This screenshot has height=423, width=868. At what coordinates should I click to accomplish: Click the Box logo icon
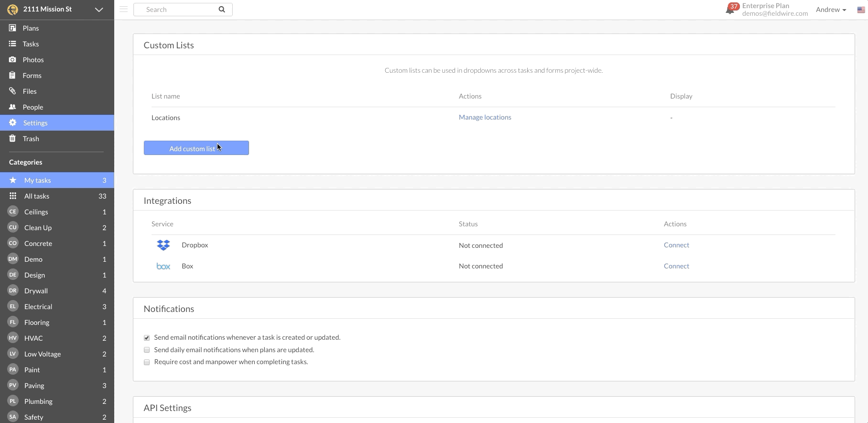coord(163,266)
